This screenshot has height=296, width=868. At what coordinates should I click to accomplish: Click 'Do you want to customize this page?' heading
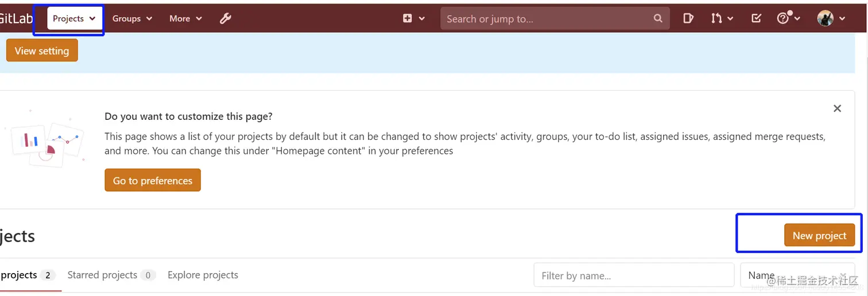click(188, 116)
